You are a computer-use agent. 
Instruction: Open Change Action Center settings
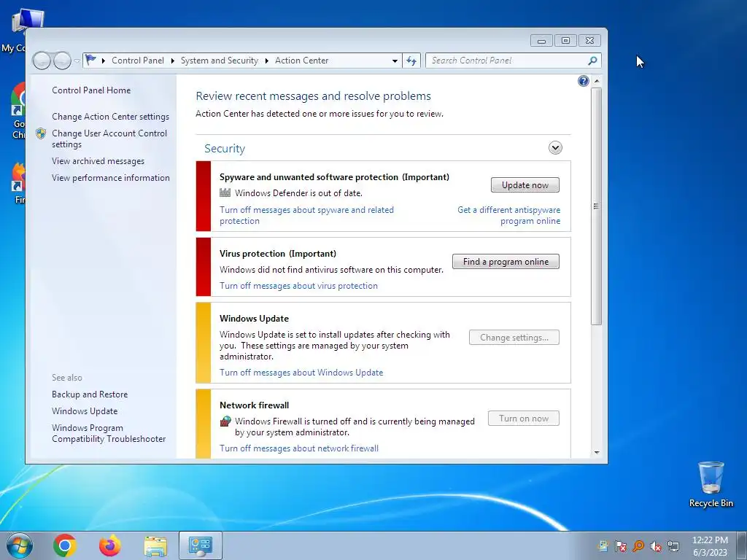111,116
